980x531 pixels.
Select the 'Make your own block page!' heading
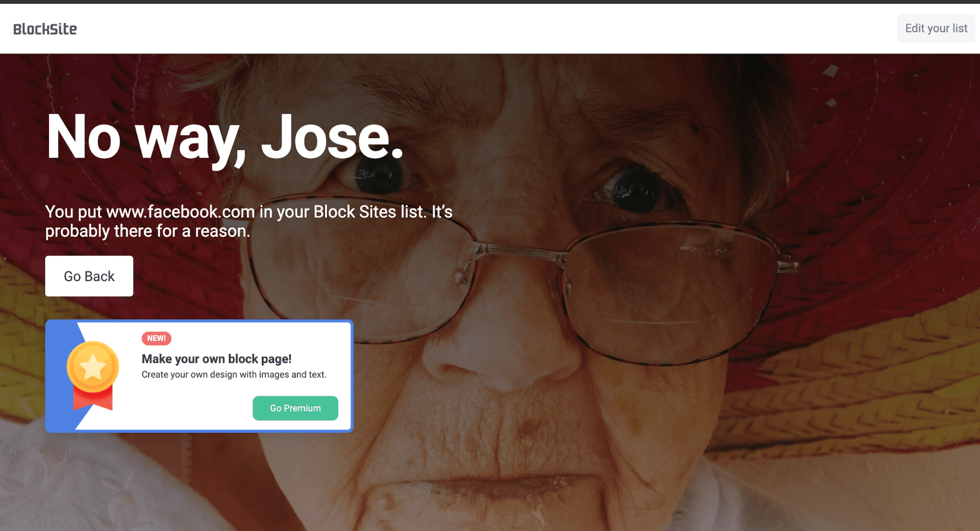click(x=217, y=359)
